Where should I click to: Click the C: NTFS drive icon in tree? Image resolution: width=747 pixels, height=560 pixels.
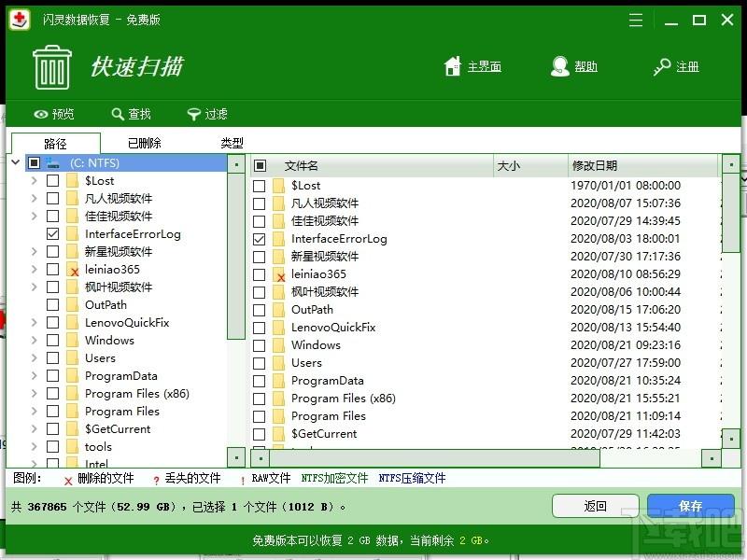coord(53,163)
